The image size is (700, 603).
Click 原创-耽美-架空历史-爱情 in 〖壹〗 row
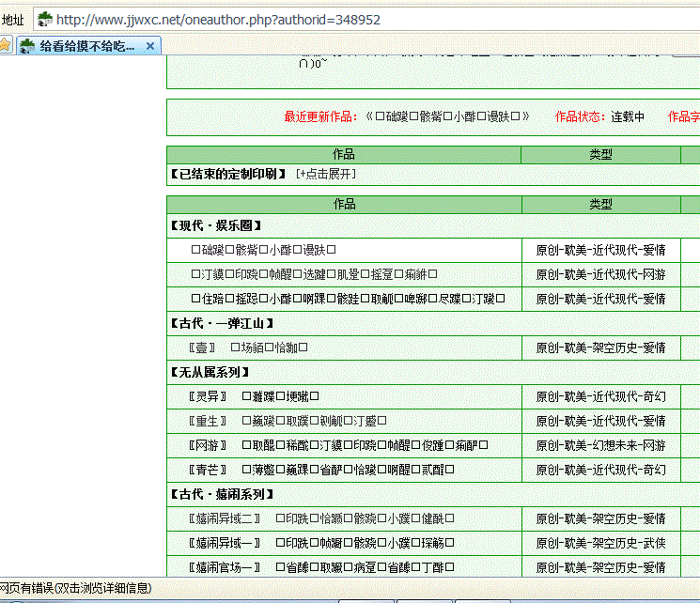(601, 348)
